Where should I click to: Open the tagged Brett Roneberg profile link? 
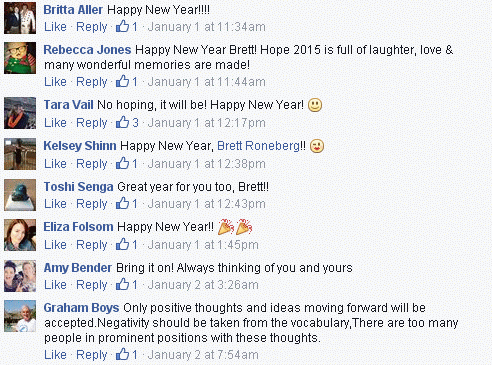[258, 146]
